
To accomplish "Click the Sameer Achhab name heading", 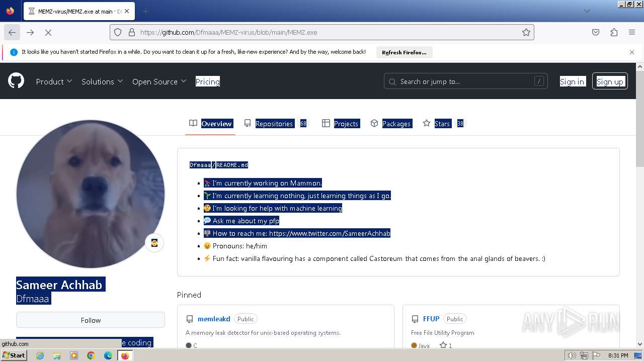I will (x=59, y=285).
